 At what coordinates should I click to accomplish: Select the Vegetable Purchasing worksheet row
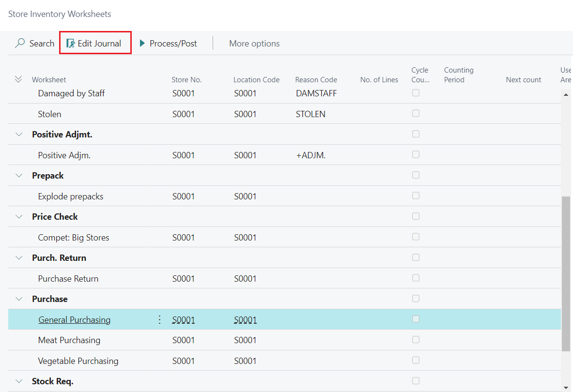coord(78,361)
